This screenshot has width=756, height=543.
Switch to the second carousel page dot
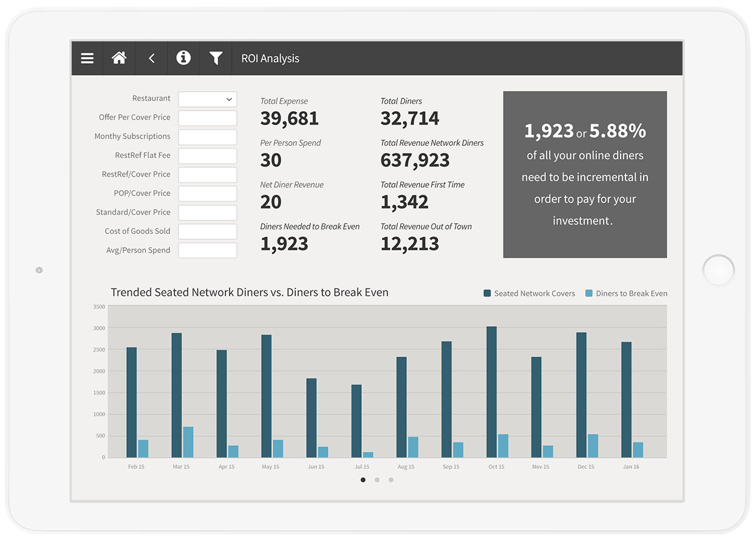click(377, 480)
